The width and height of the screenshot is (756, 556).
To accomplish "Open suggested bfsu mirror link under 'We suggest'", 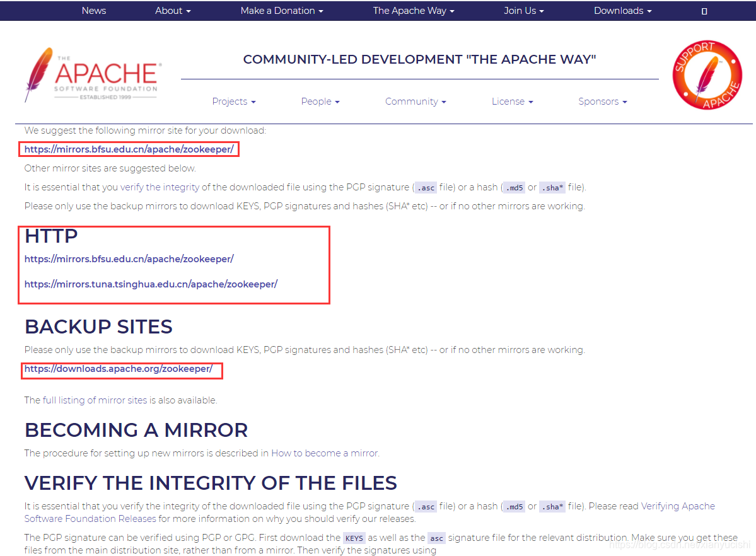I will click(129, 149).
